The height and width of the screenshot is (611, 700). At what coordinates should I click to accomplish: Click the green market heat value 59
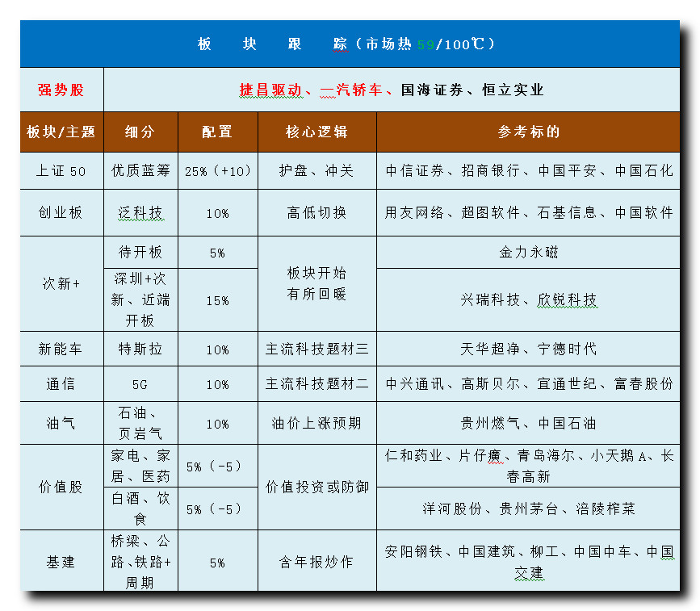pos(425,44)
